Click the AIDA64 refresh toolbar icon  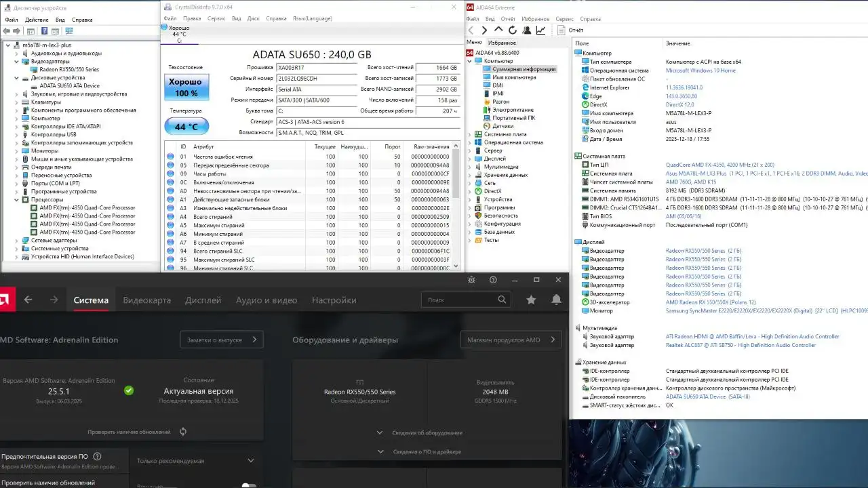[513, 30]
